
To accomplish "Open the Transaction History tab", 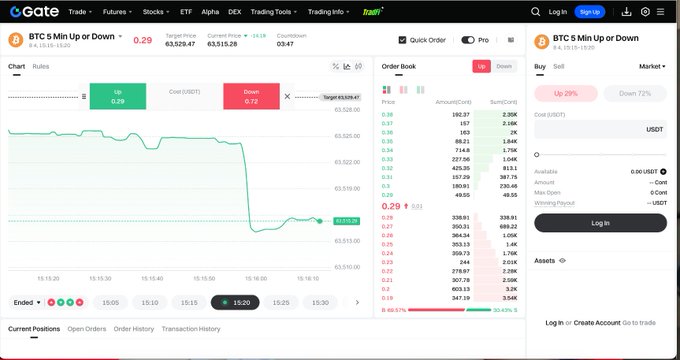I will pyautogui.click(x=191, y=329).
